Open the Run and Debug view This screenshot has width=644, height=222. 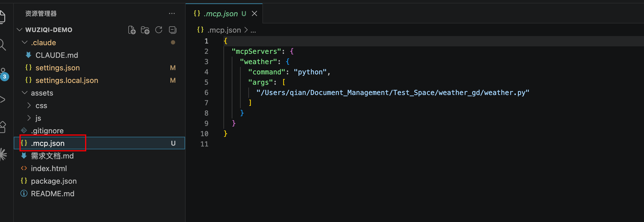tap(2, 100)
